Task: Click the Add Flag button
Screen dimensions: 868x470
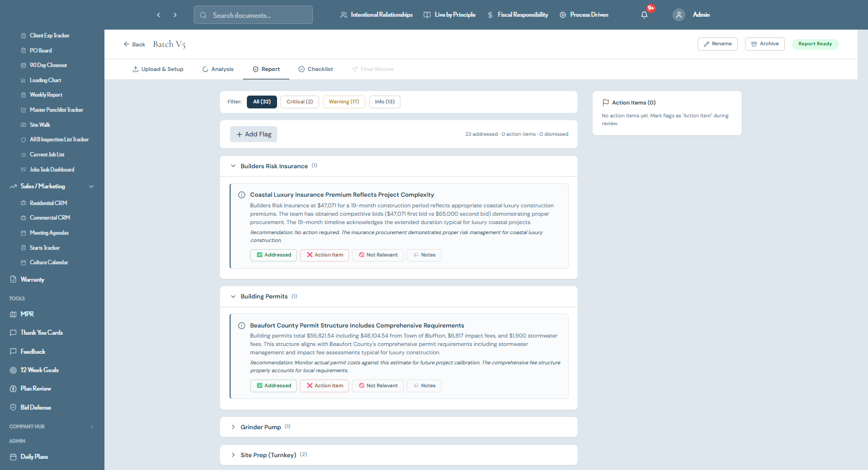Action: pyautogui.click(x=254, y=134)
